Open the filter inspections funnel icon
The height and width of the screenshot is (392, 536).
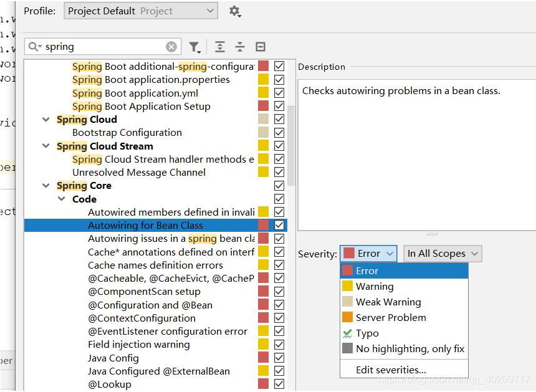194,47
